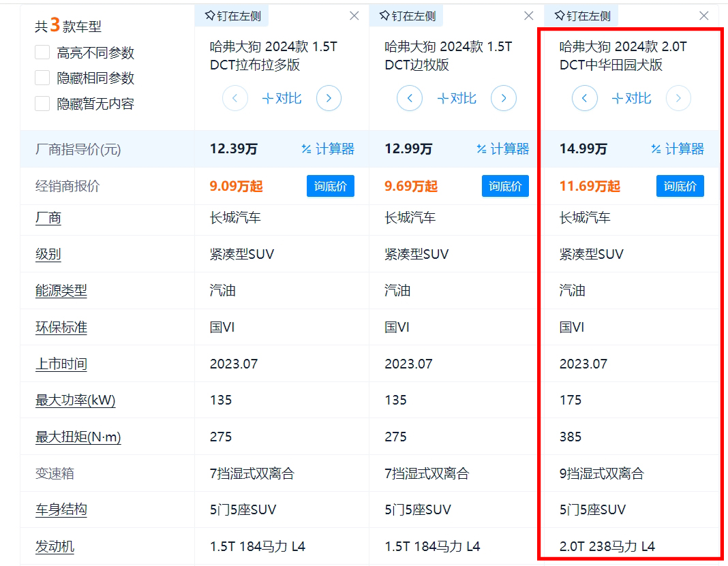The width and height of the screenshot is (728, 566).
Task: Click the 变速箱 row label
Action: tap(55, 473)
